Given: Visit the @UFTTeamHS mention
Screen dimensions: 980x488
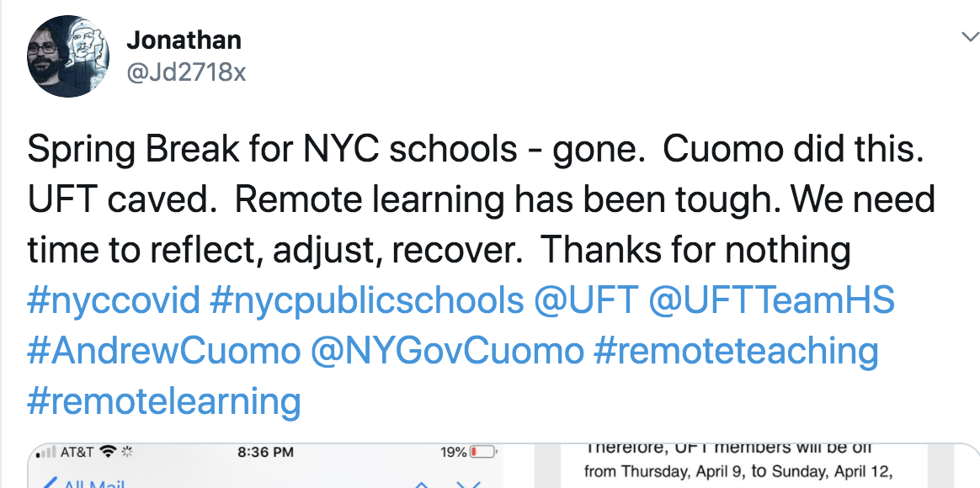Looking at the screenshot, I should pos(771,300).
